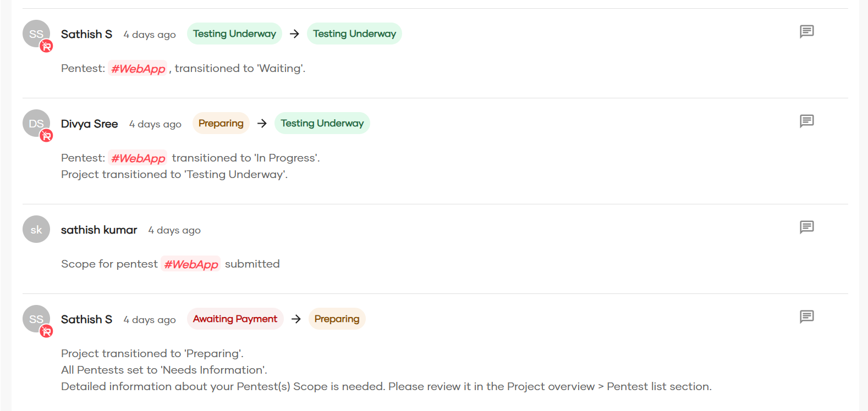
Task: Click Testing Underway badge in Divya Sree's entry
Action: tap(322, 123)
